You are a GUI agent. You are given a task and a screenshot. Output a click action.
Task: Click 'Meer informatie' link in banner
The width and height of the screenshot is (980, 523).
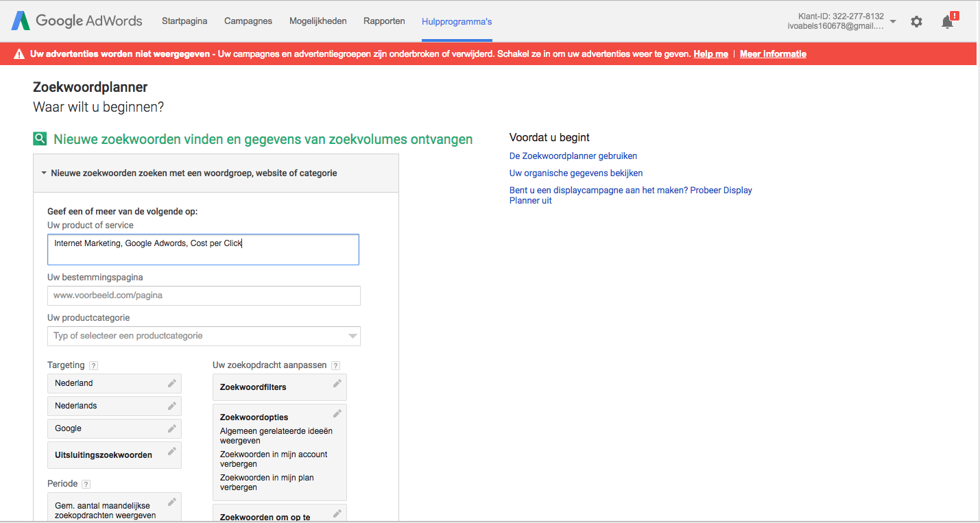click(773, 54)
